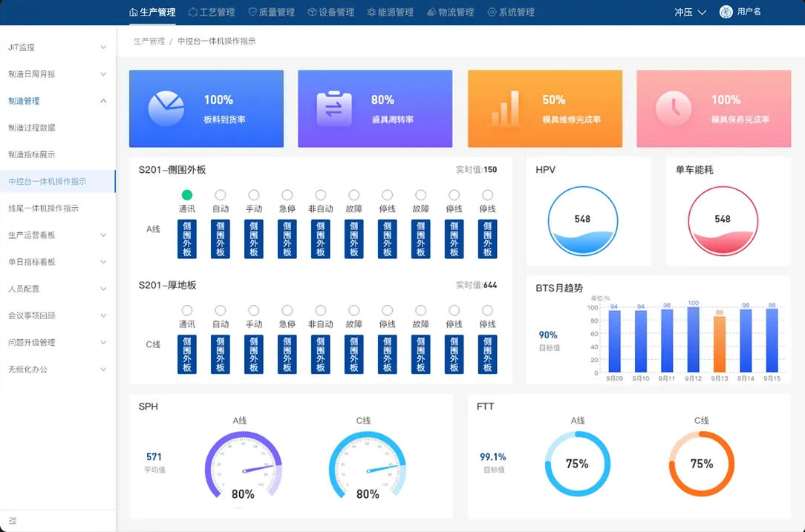Click the user avatar icon beside 用户名
The height and width of the screenshot is (532, 805).
(x=726, y=12)
